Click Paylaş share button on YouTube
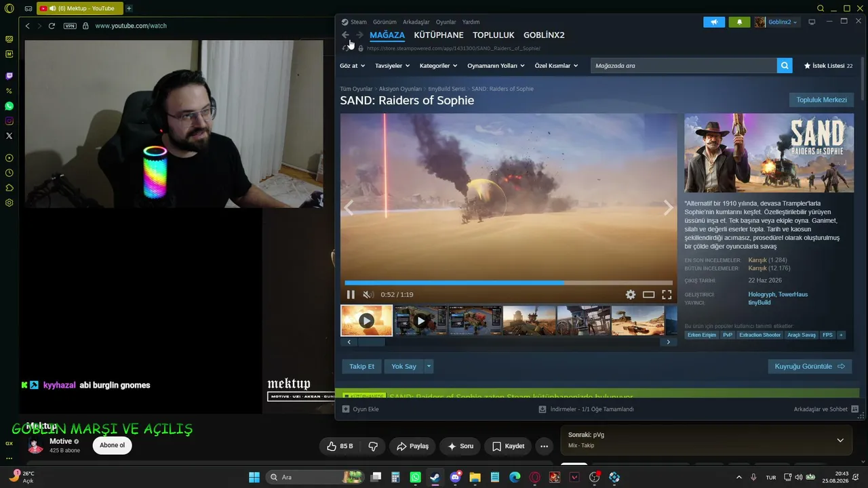This screenshot has width=868, height=488. (412, 446)
